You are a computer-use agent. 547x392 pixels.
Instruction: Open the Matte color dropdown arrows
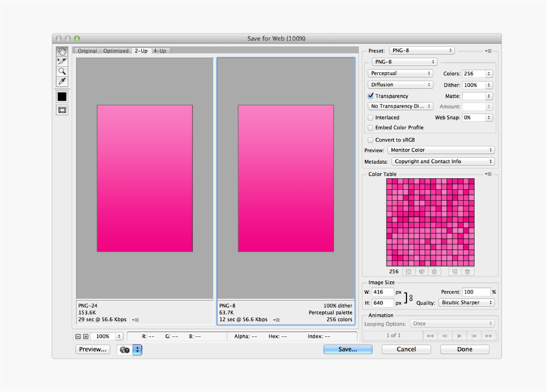[489, 96]
